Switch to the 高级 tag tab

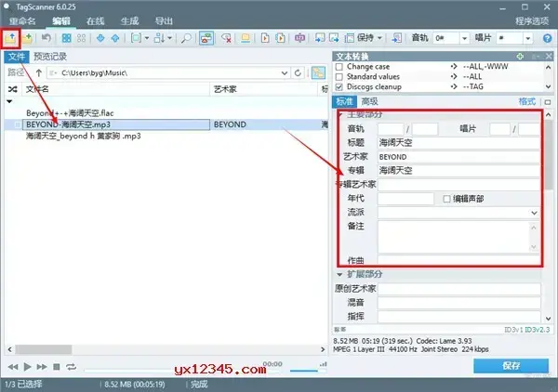(x=369, y=101)
